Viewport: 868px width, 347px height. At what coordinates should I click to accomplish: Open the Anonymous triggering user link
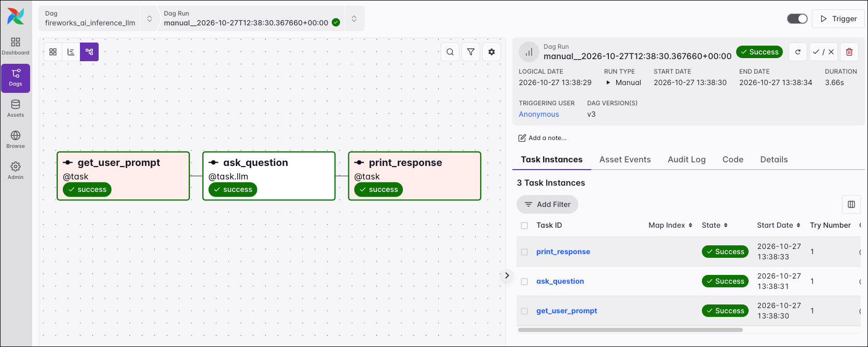[539, 114]
